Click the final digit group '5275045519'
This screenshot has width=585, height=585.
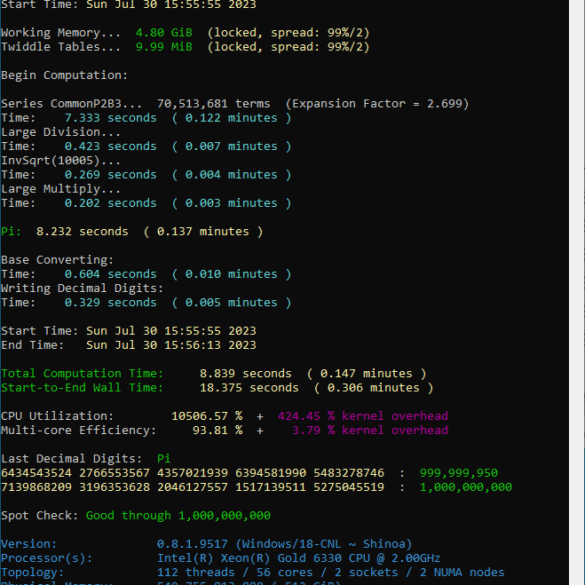[x=348, y=487]
